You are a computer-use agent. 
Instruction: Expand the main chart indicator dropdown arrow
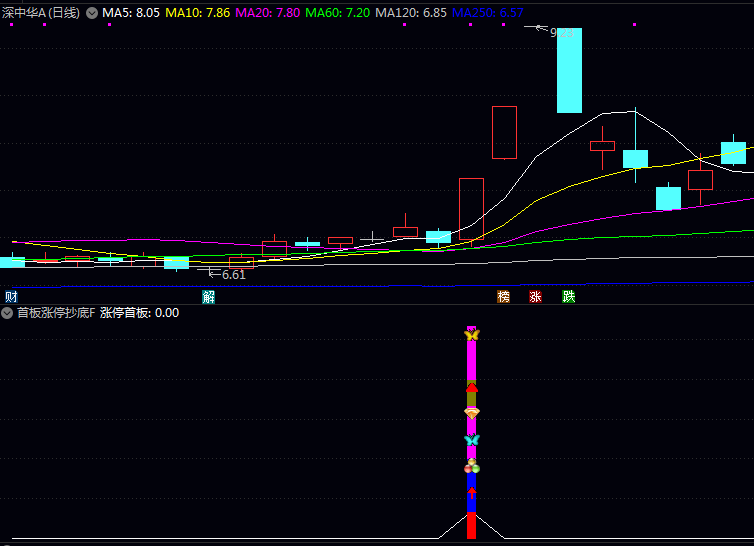pyautogui.click(x=93, y=13)
